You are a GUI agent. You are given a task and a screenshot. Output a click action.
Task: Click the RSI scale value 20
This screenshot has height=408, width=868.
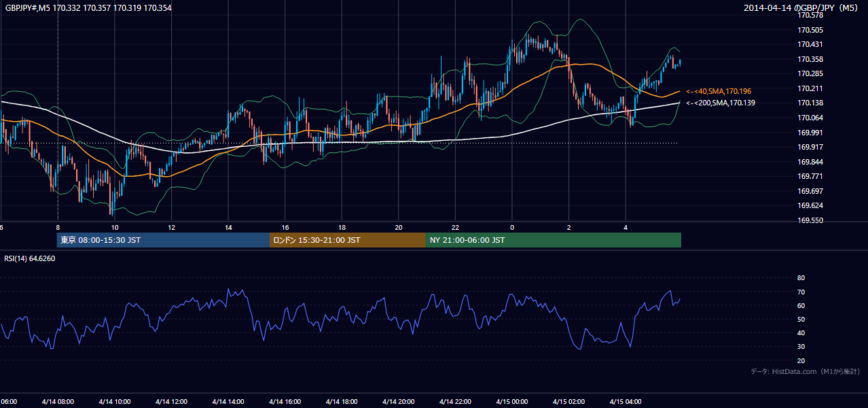(x=801, y=360)
